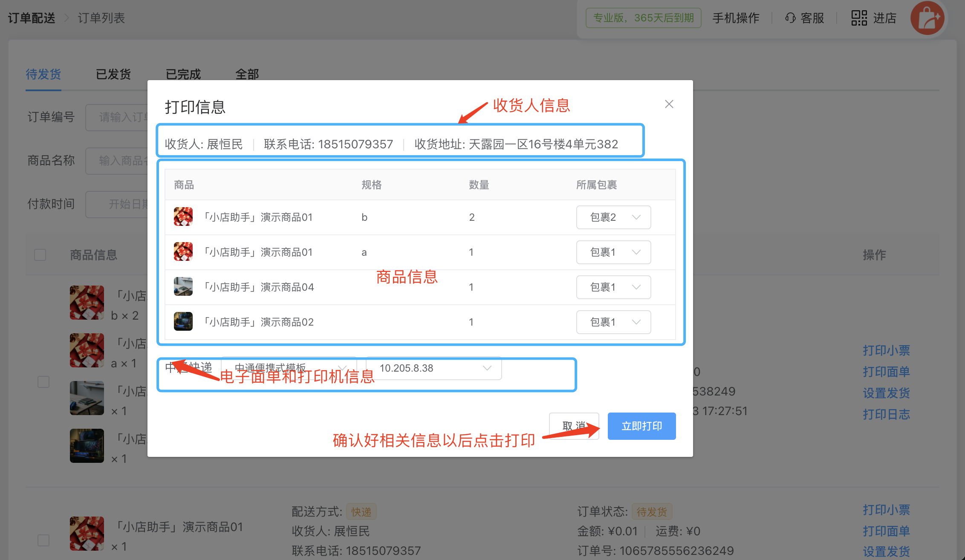Click 打印面单 for order 1065785556236249
Image resolution: width=965 pixels, height=560 pixels.
(x=887, y=531)
